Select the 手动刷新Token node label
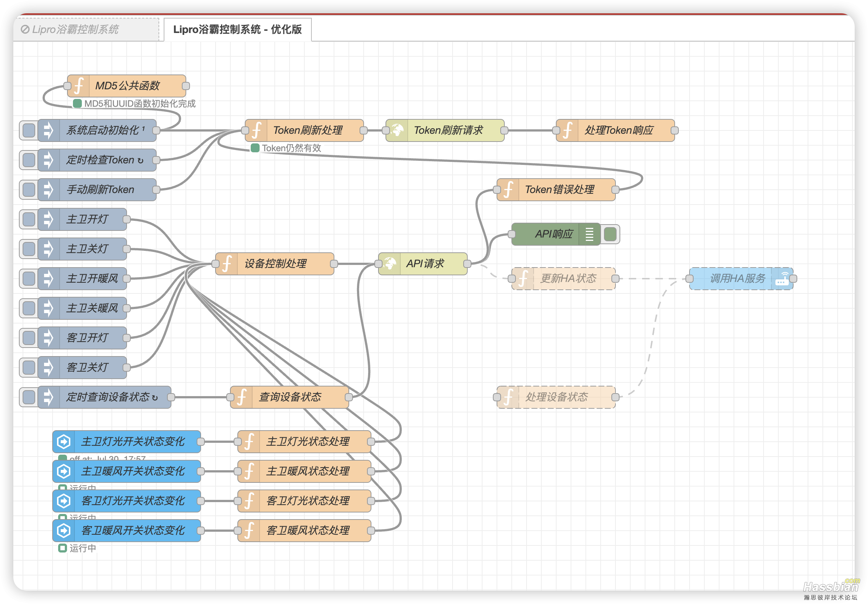868x604 pixels. (100, 189)
